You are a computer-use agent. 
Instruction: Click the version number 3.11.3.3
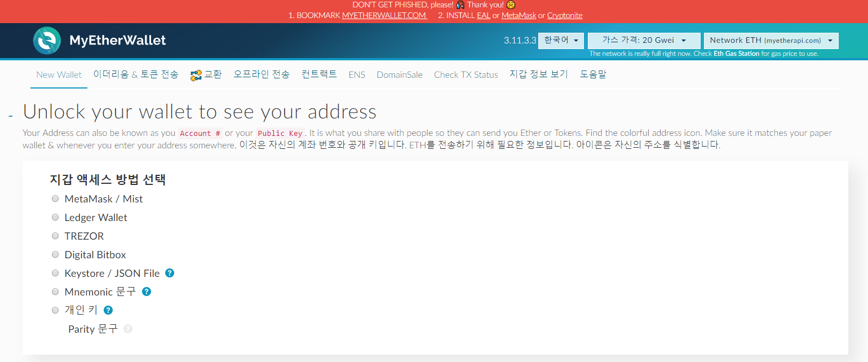520,41
